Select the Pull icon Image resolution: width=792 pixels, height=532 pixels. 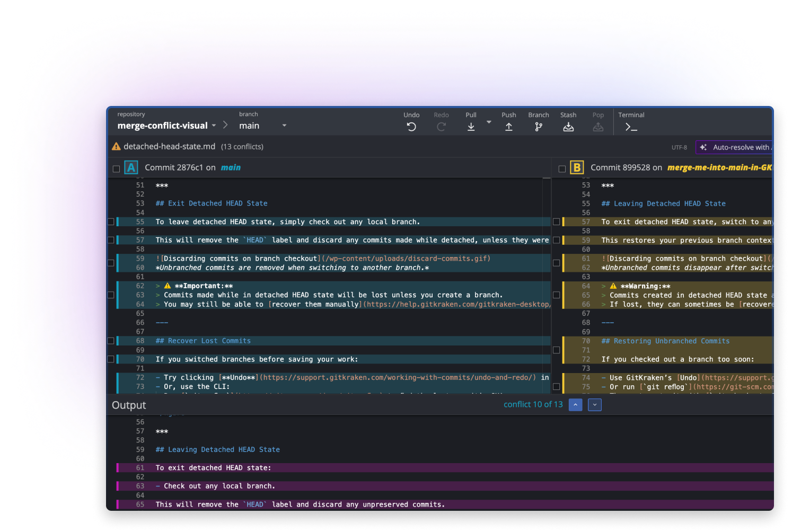pos(471,126)
